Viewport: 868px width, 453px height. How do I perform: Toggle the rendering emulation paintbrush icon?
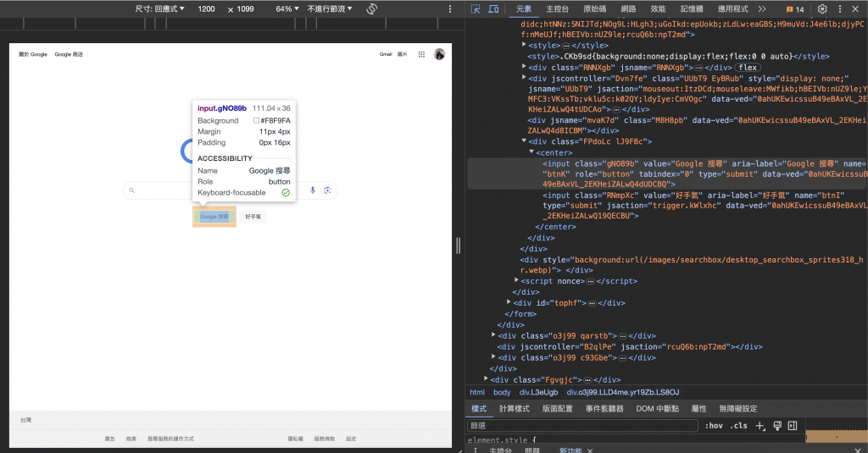(x=777, y=425)
